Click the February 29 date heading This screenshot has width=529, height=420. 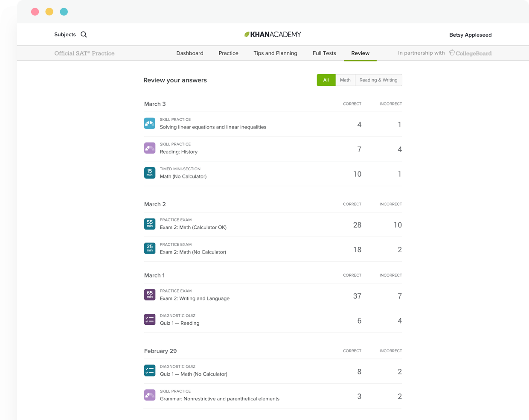click(x=160, y=351)
